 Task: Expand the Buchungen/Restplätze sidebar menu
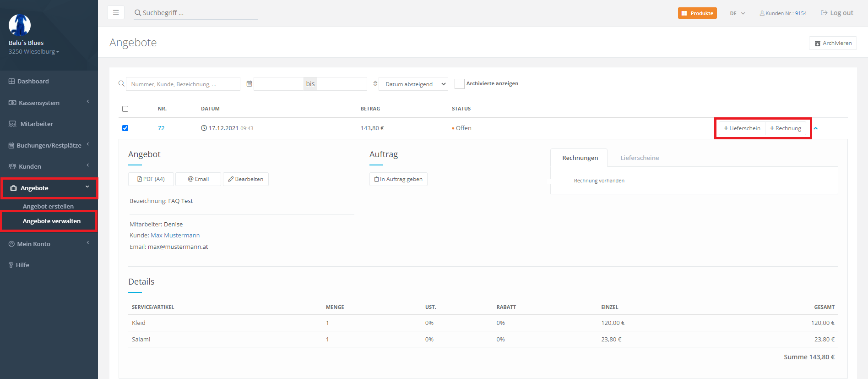click(49, 145)
